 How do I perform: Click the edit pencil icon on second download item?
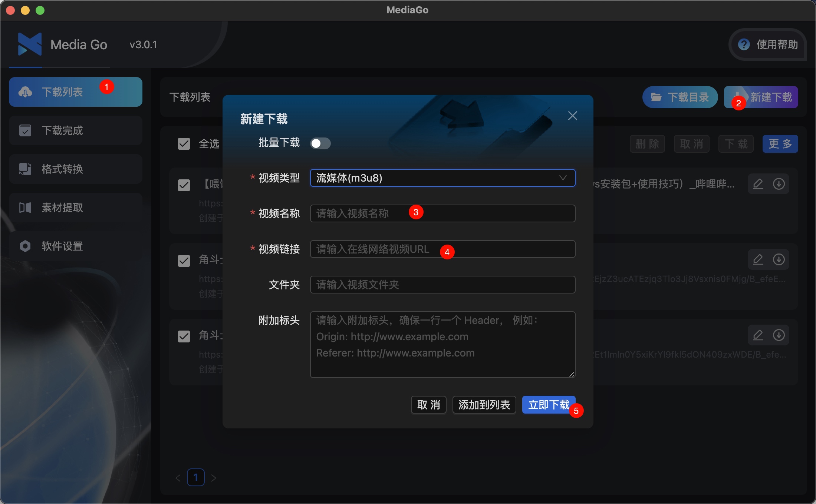[758, 259]
